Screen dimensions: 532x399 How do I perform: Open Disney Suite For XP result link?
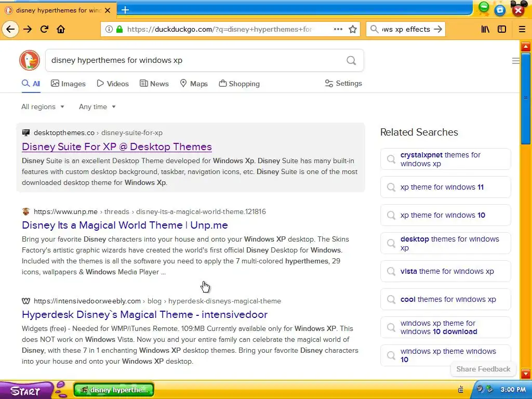click(117, 147)
